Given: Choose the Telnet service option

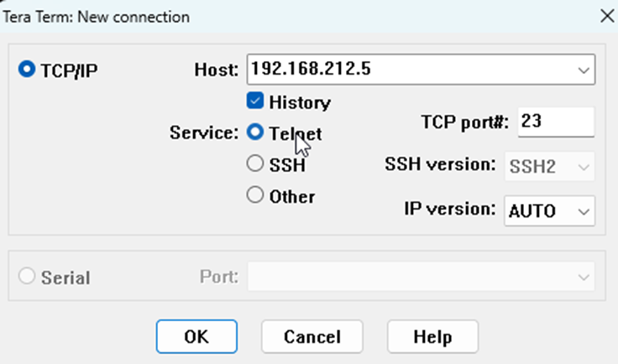Looking at the screenshot, I should (x=255, y=132).
